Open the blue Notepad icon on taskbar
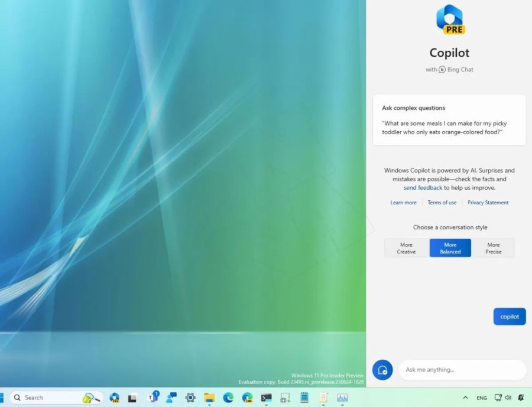The width and height of the screenshot is (532, 407). click(304, 397)
